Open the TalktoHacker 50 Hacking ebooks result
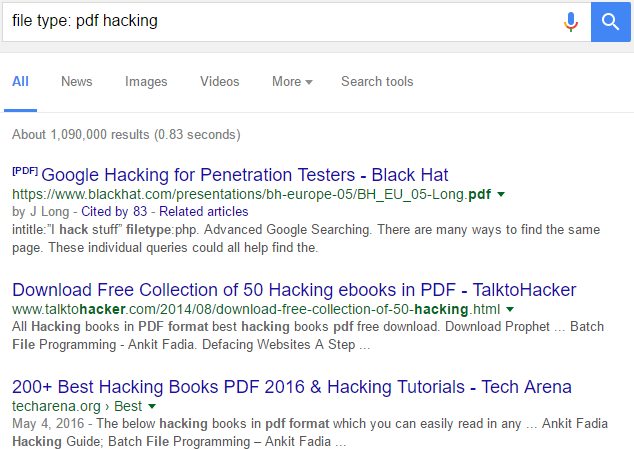 coord(294,290)
